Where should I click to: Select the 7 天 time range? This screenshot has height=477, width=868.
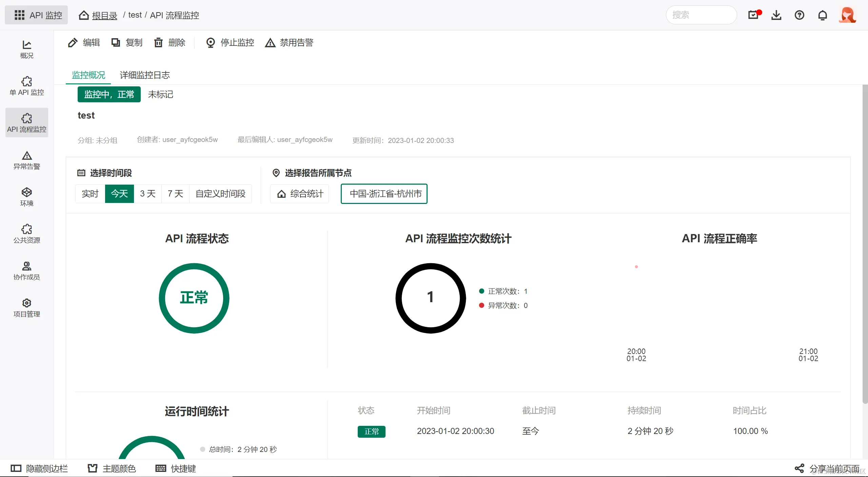click(175, 194)
